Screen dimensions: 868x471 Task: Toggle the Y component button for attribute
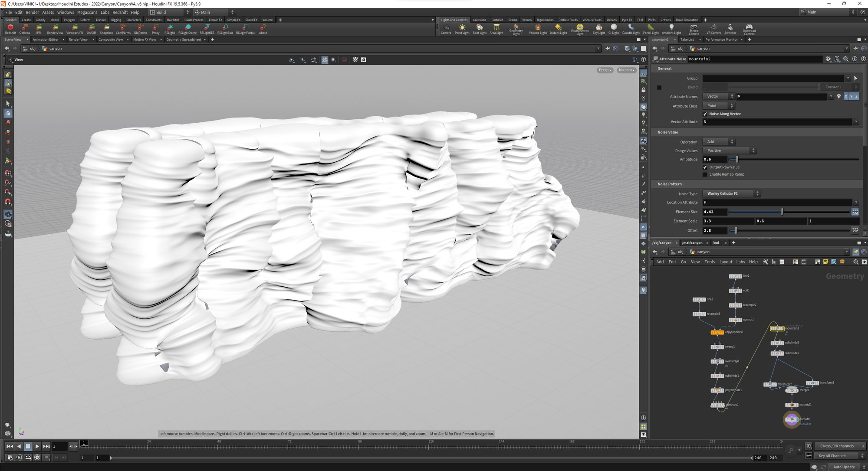(851, 96)
